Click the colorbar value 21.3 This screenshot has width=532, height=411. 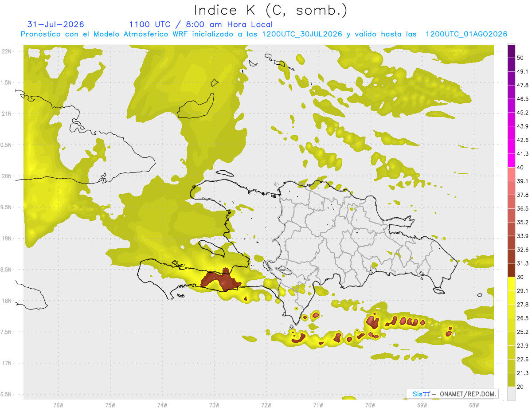tap(523, 373)
